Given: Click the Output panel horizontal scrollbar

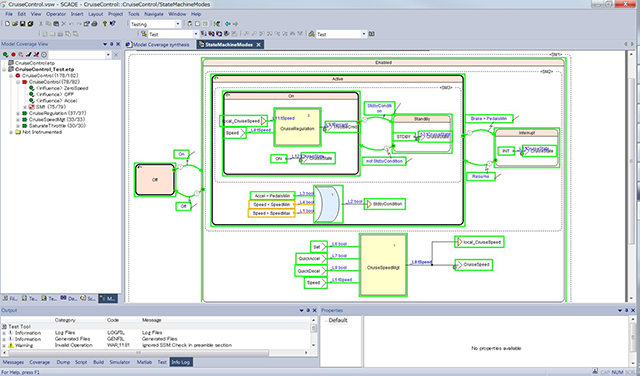Looking at the screenshot, I should click(138, 352).
